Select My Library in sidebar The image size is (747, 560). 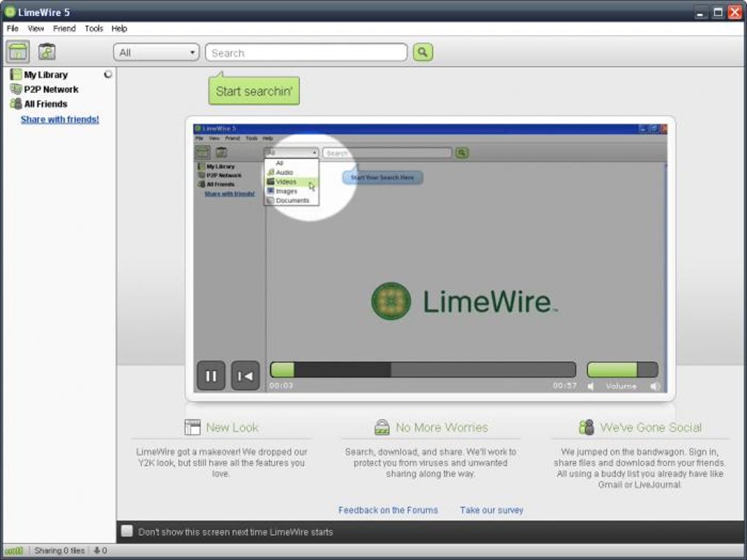click(x=45, y=75)
